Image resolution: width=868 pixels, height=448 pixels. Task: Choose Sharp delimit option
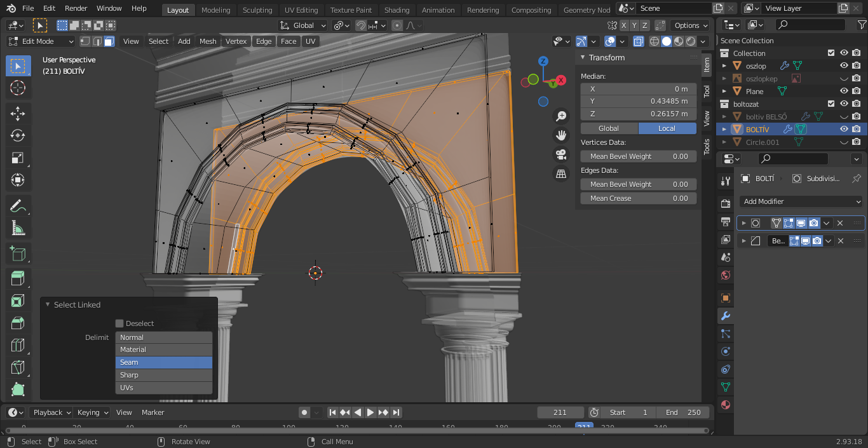tap(164, 375)
